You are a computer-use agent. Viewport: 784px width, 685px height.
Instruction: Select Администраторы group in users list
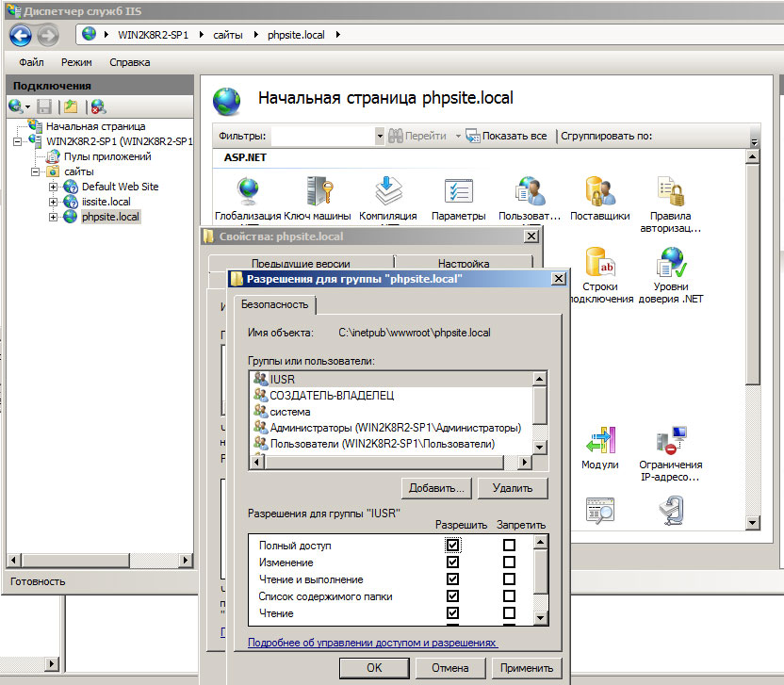click(395, 427)
